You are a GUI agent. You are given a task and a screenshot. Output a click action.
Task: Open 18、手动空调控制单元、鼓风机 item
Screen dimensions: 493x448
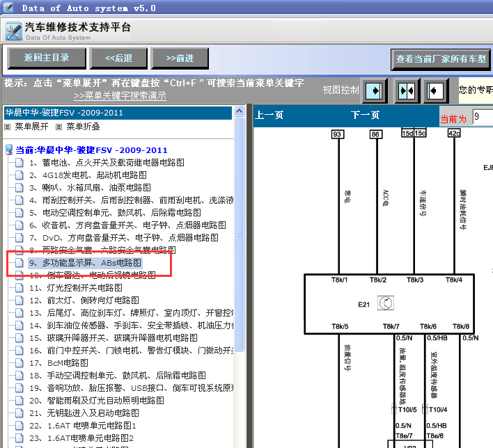pos(118,376)
